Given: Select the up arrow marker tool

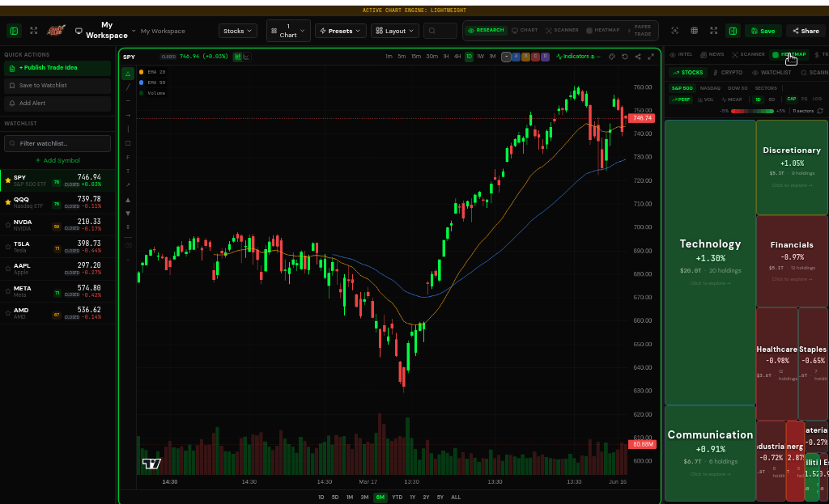Looking at the screenshot, I should pos(128,201).
